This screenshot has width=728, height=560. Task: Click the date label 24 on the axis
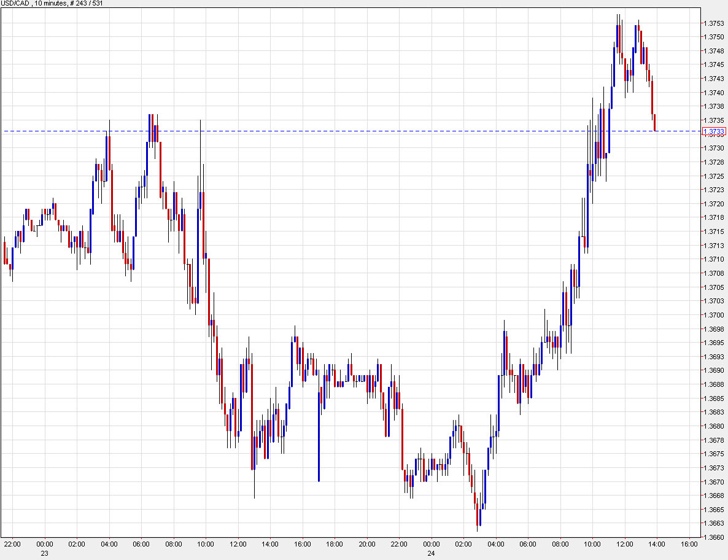pos(430,553)
